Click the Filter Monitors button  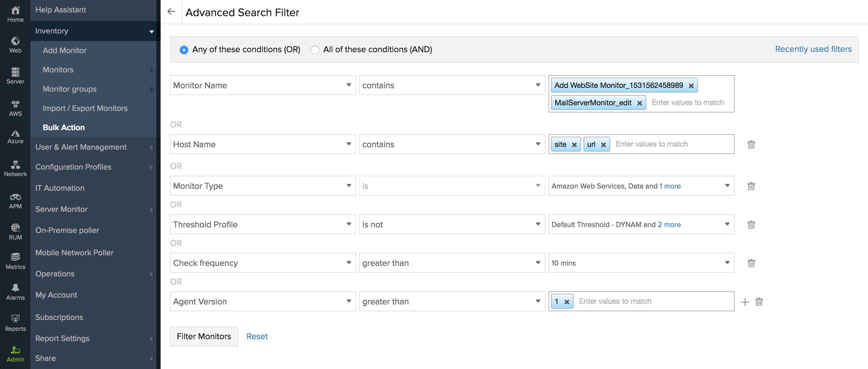[204, 336]
